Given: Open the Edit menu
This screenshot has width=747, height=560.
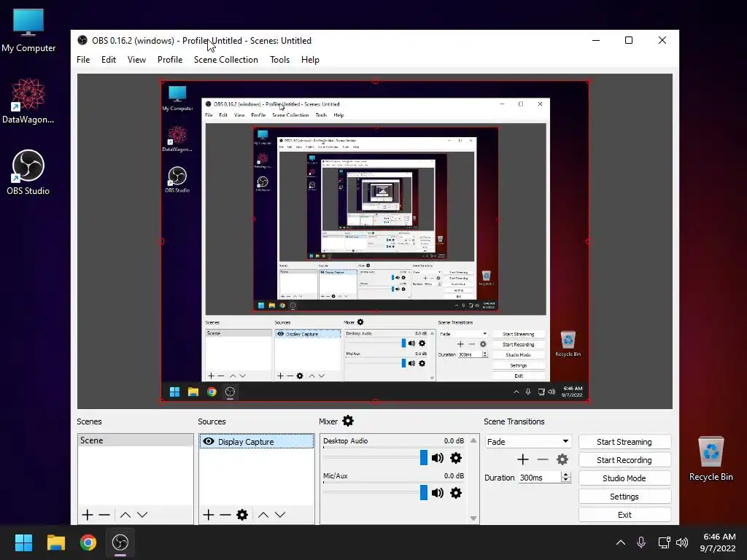Looking at the screenshot, I should (x=109, y=60).
